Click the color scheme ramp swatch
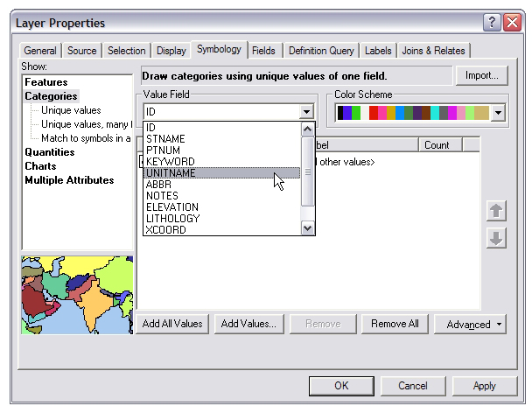The width and height of the screenshot is (532, 413). (x=412, y=112)
